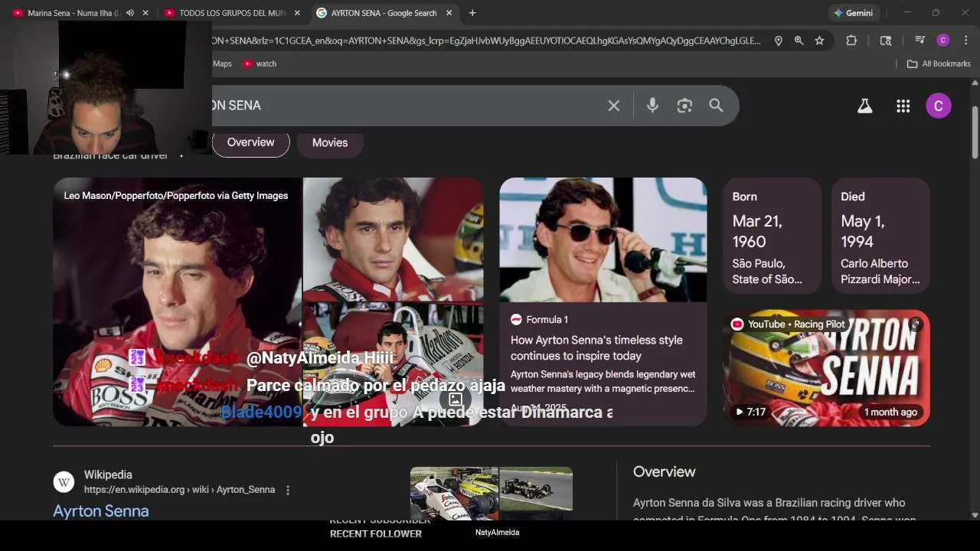Open All Bookmarks folder
Screen dimensions: 980x551
939,64
